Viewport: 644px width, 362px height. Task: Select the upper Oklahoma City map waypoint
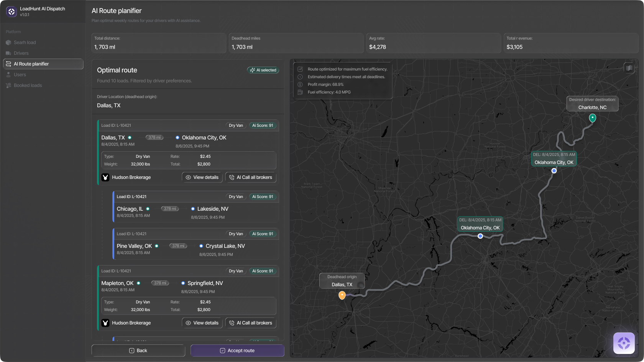pyautogui.click(x=554, y=171)
